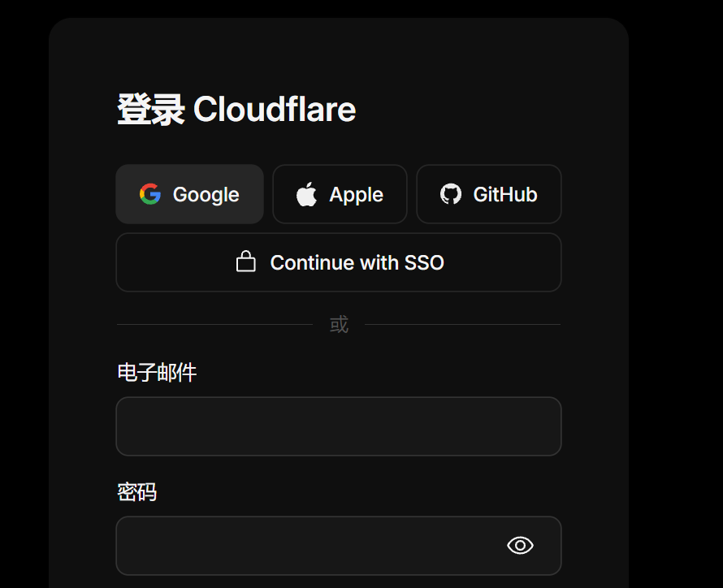Click the 密码 field label
Viewport: 723px width, 588px height.
[x=137, y=491]
